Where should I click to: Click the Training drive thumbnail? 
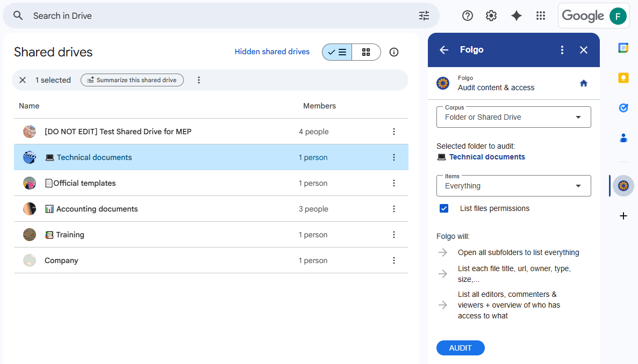pos(30,235)
